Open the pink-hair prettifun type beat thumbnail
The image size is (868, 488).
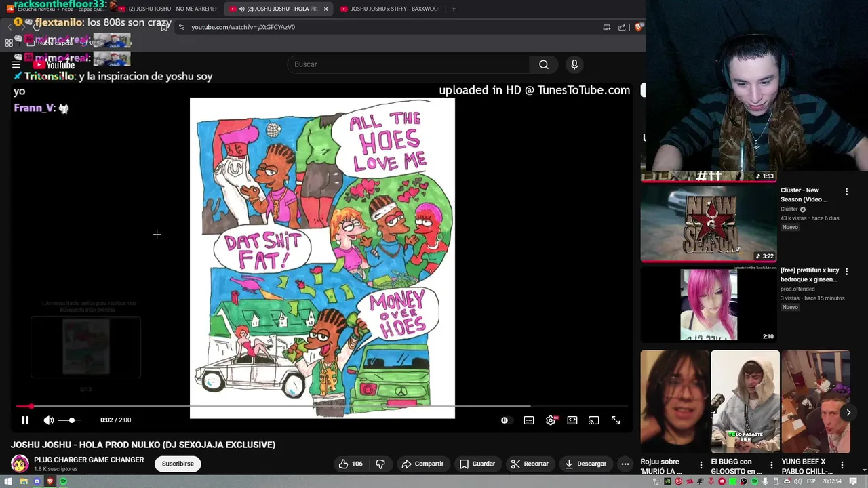pyautogui.click(x=709, y=304)
